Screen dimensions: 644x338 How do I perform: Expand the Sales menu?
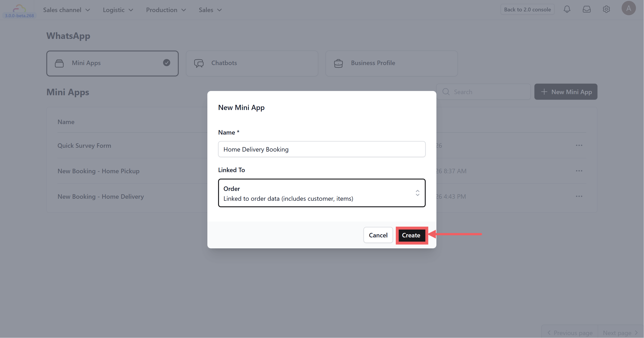(x=210, y=10)
